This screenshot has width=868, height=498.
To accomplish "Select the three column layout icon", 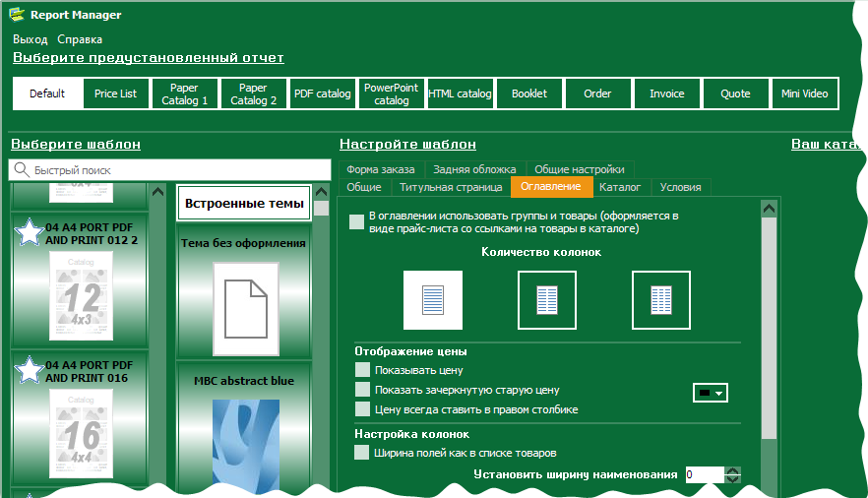I will 661,300.
